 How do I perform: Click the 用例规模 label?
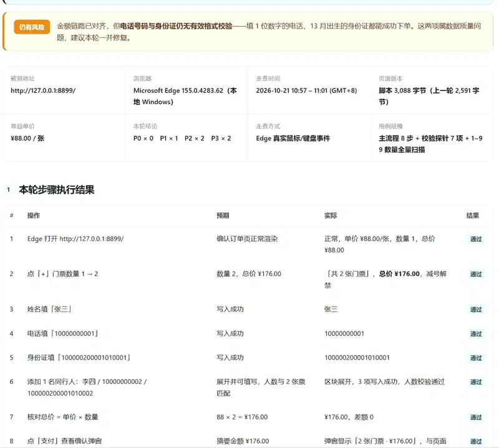pos(390,126)
